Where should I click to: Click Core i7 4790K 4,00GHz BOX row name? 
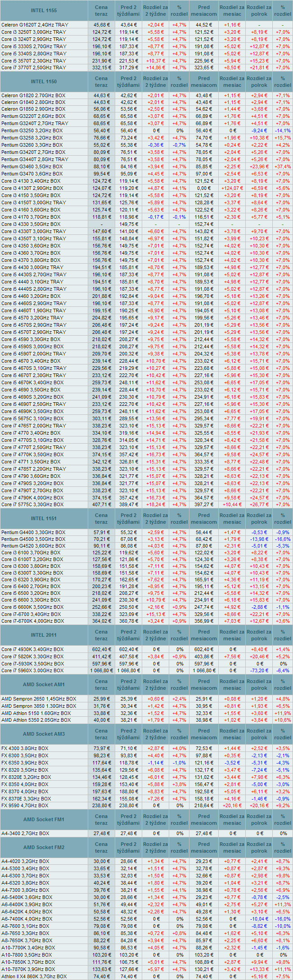tap(32, 498)
